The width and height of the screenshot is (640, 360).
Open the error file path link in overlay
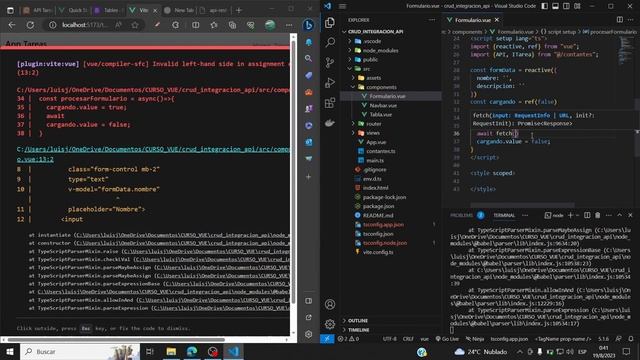click(x=153, y=154)
